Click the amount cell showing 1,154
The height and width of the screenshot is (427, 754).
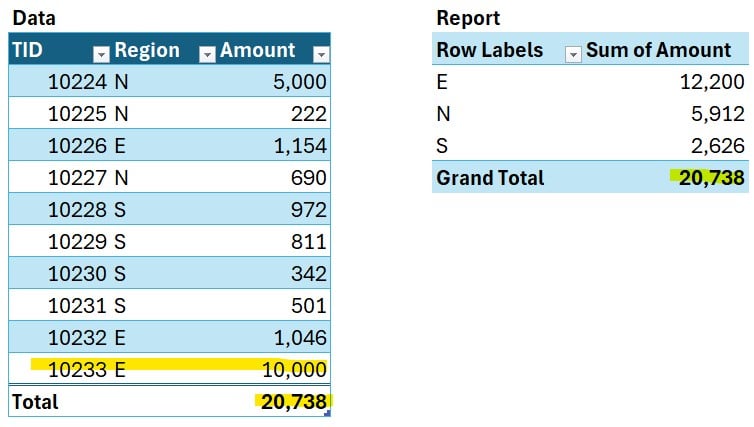coord(300,146)
